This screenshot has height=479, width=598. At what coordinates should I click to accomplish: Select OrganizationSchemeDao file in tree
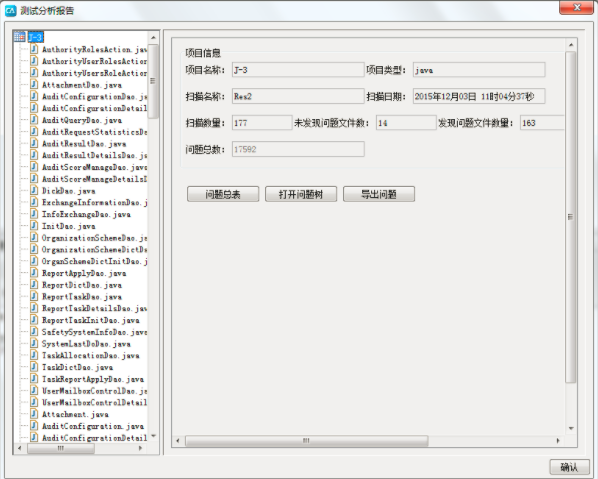[x=95, y=238]
